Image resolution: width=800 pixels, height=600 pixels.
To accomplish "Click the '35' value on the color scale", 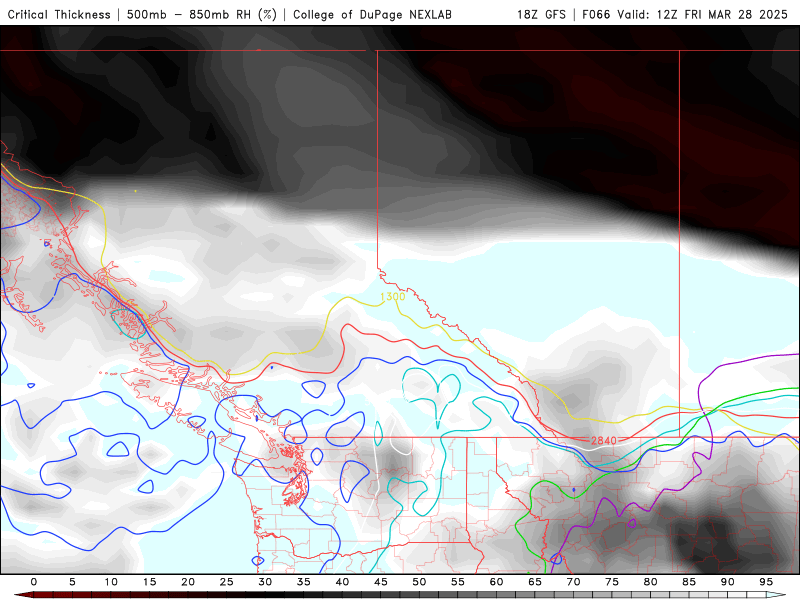I will (304, 582).
